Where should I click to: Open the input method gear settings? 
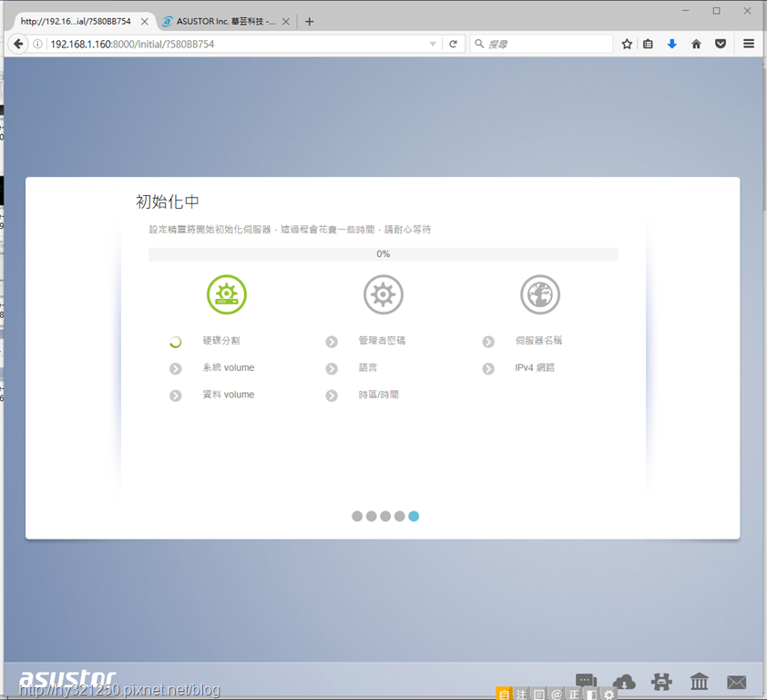point(609,694)
